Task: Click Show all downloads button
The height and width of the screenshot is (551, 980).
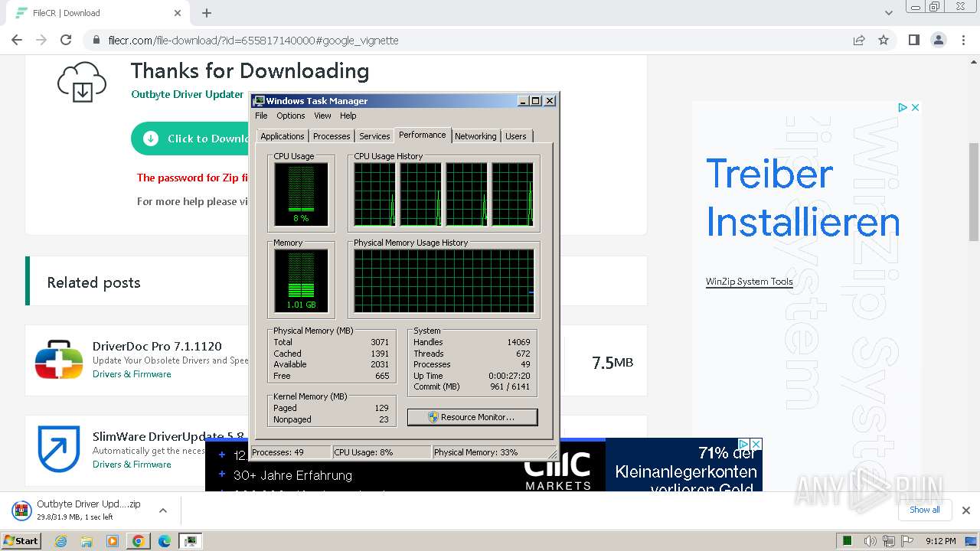Action: (x=924, y=510)
